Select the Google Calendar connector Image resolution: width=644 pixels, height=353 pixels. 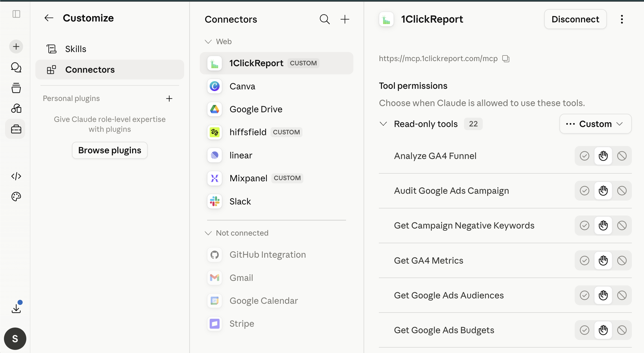coord(276,301)
